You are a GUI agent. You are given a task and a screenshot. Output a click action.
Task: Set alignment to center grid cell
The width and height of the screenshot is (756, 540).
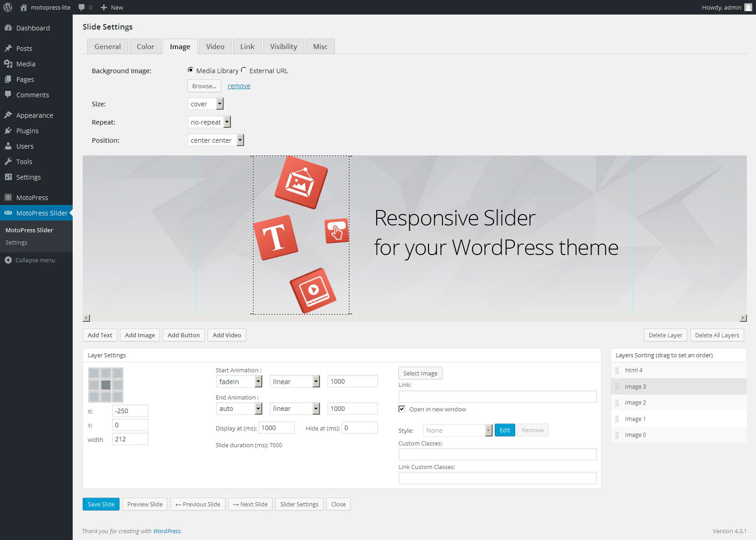106,385
